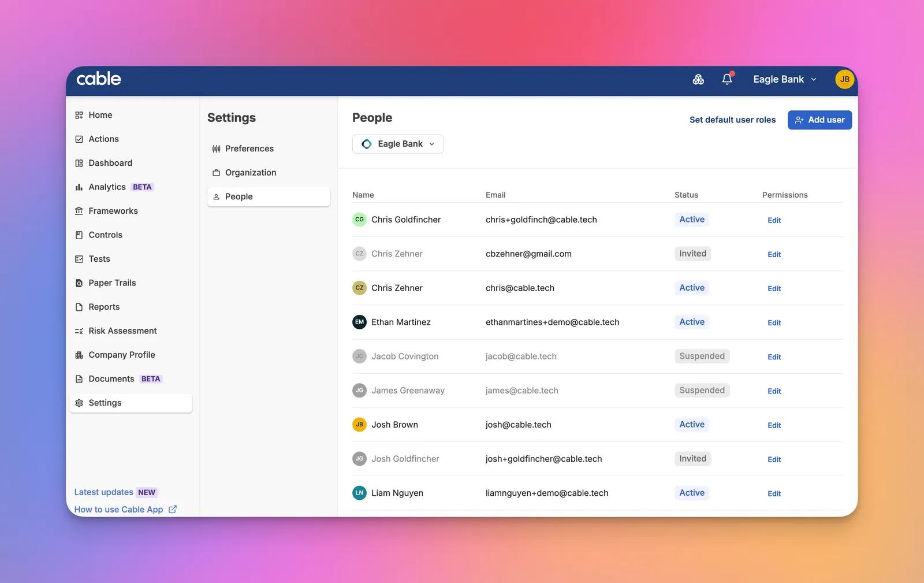Open the Organization settings label
This screenshot has width=924, height=583.
click(251, 173)
